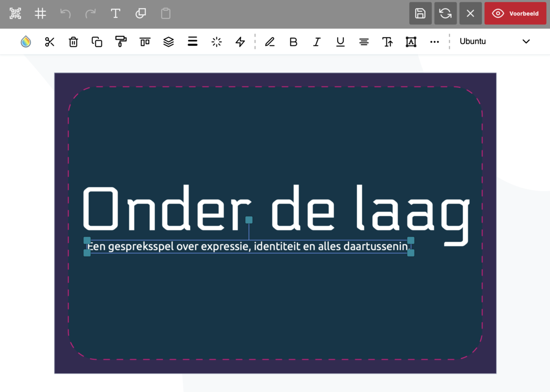Open the text alignment options
The height and width of the screenshot is (392, 550).
click(364, 42)
